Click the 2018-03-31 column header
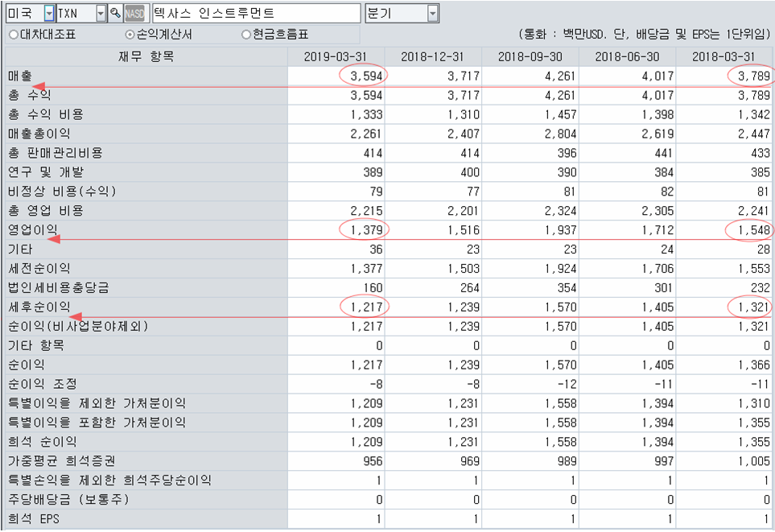Screen dimensions: 775x532 pos(725,55)
